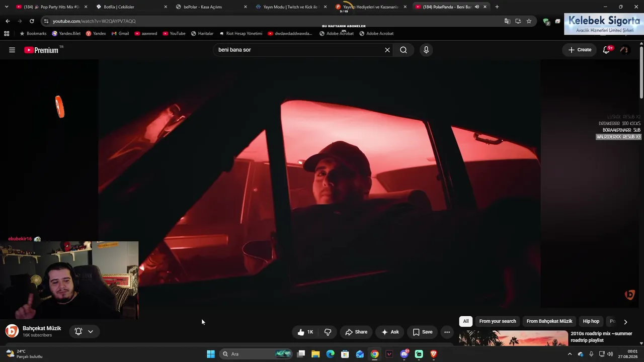Like the video
The height and width of the screenshot is (362, 644).
pyautogui.click(x=305, y=332)
